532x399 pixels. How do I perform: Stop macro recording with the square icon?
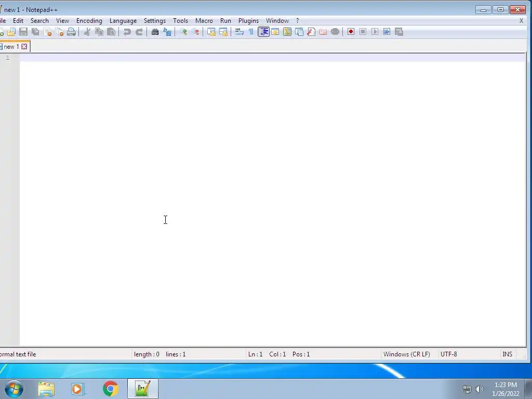(x=363, y=32)
